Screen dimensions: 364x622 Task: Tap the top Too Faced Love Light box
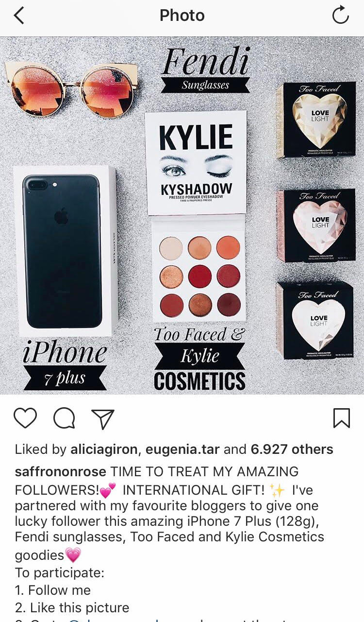[315, 120]
